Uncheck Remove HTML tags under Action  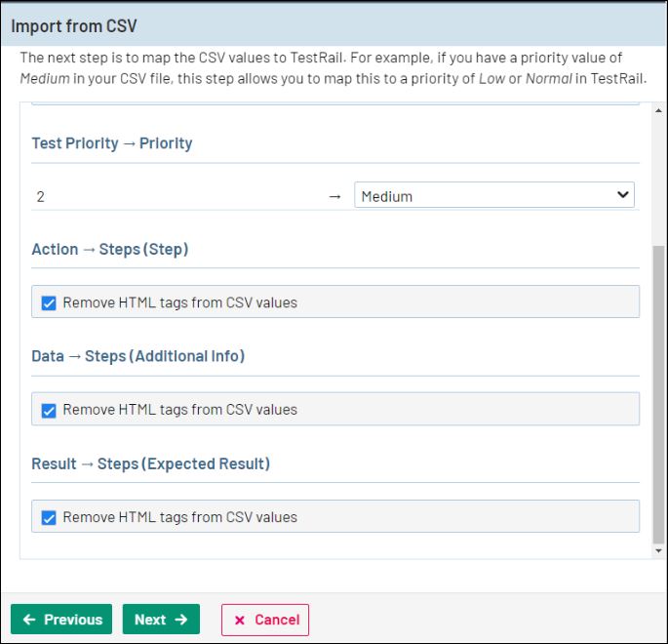click(49, 302)
